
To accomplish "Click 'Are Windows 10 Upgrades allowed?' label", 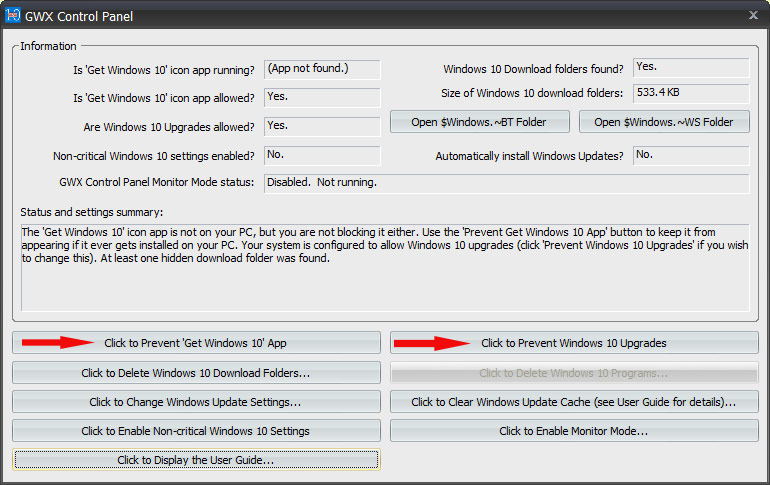I will [x=169, y=127].
